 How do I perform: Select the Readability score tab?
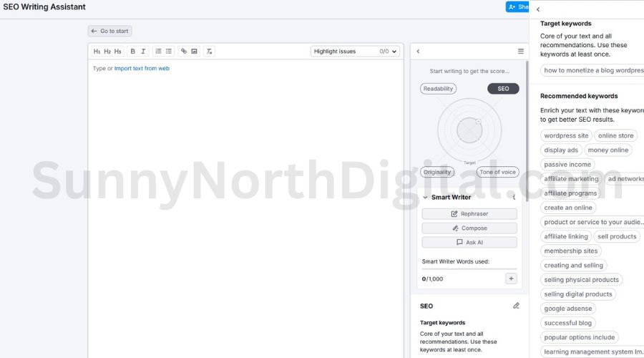tap(438, 89)
